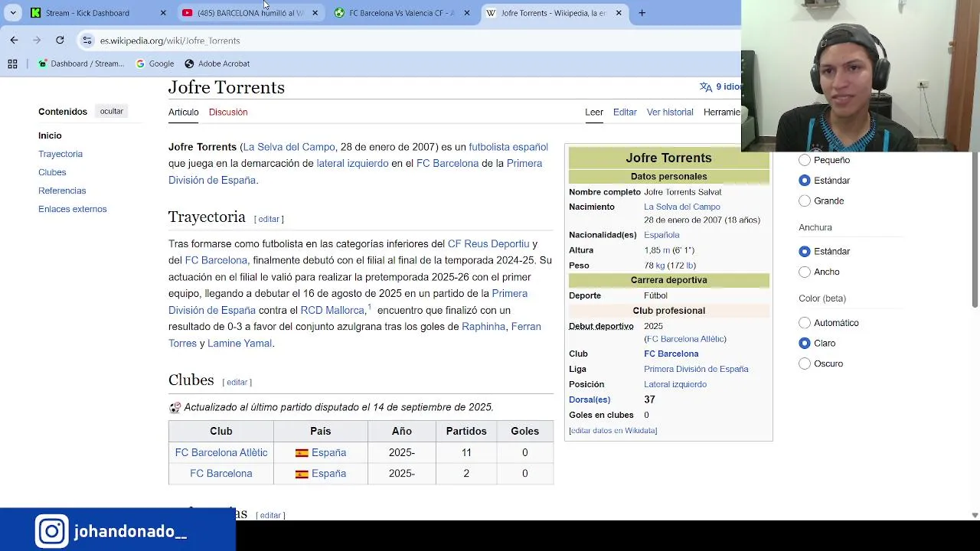Close the Jofre Torrents Wikipedia tab
This screenshot has height=551, width=980.
point(619,13)
